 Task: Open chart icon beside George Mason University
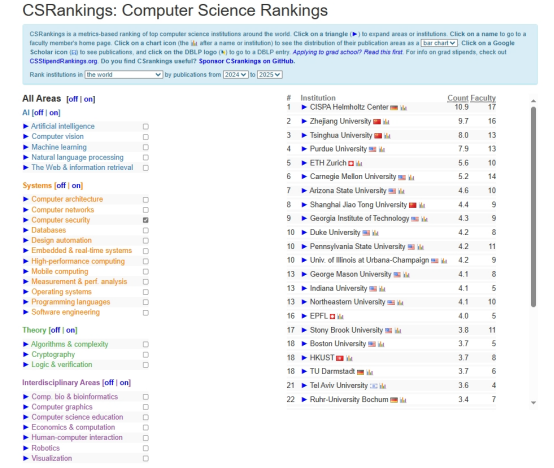[406, 274]
